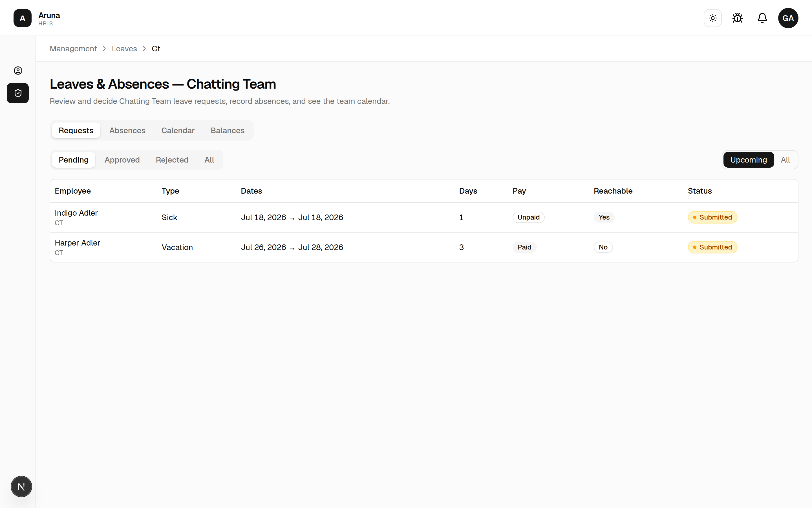The height and width of the screenshot is (508, 812).
Task: Click the Pay column header
Action: coord(519,191)
